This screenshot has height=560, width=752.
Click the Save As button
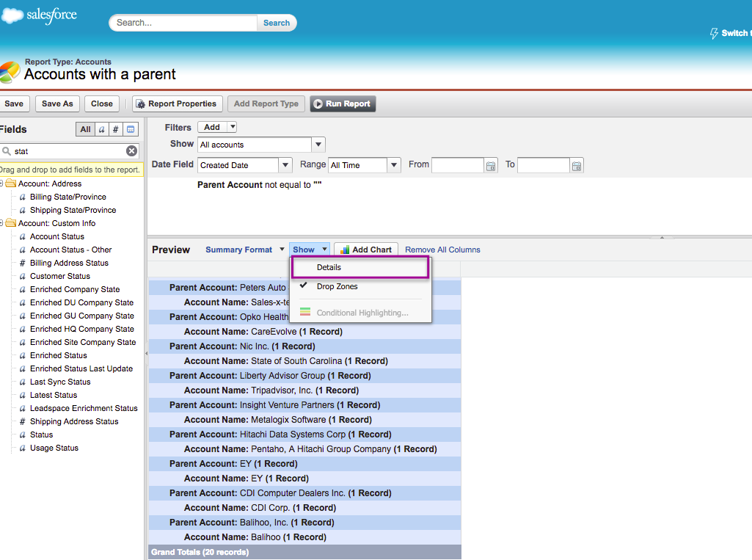[57, 103]
